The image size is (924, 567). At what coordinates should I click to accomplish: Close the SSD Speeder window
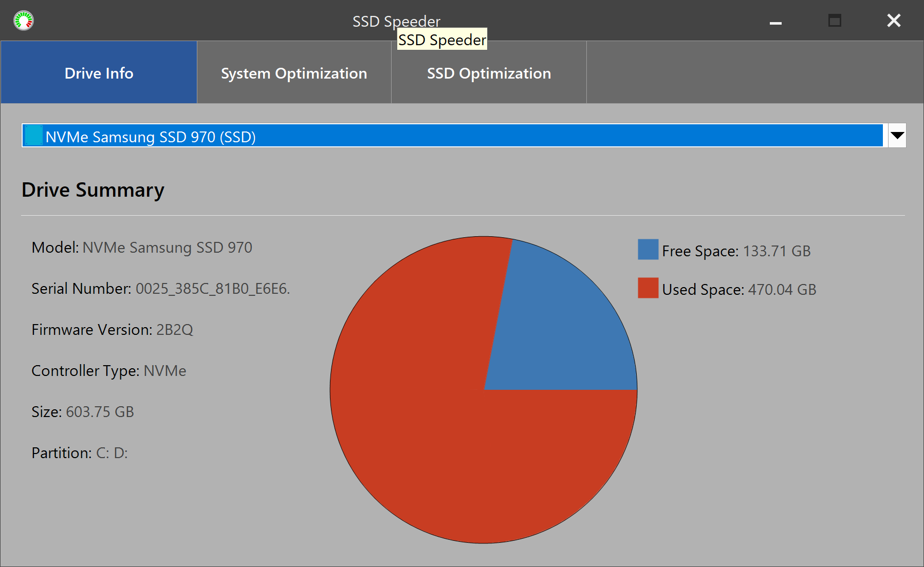click(x=894, y=21)
